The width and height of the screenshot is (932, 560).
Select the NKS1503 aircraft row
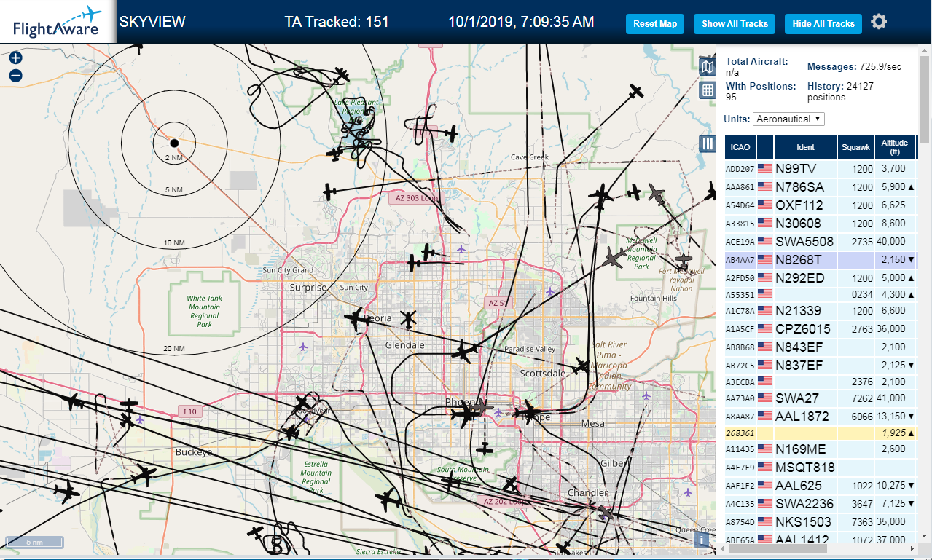[821, 521]
